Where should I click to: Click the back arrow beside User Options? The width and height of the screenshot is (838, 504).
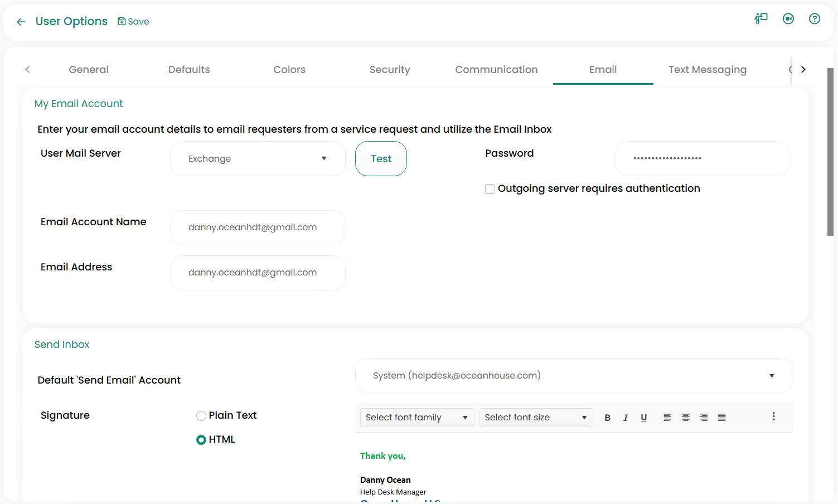pyautogui.click(x=21, y=22)
